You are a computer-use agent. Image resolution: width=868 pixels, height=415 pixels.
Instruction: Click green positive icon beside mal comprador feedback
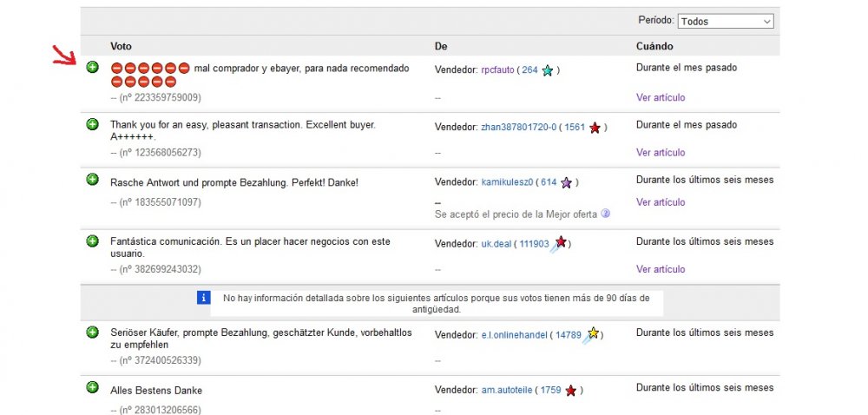click(x=93, y=68)
